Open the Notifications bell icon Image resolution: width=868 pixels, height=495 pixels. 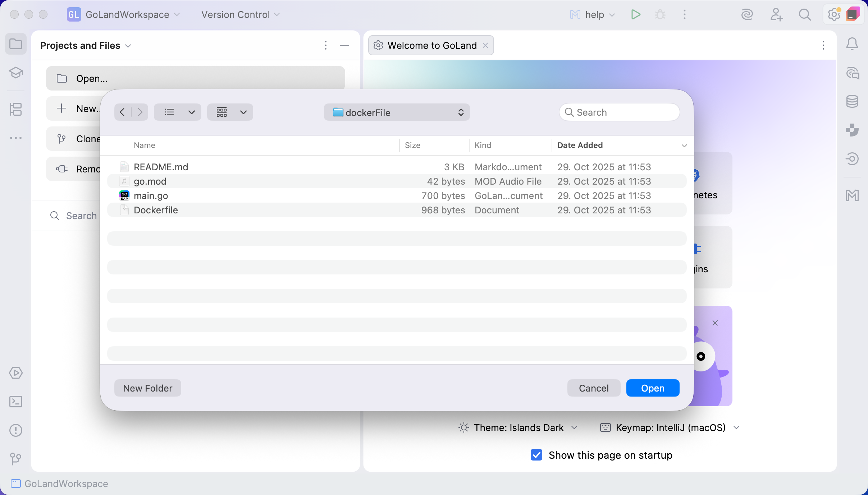pyautogui.click(x=852, y=44)
